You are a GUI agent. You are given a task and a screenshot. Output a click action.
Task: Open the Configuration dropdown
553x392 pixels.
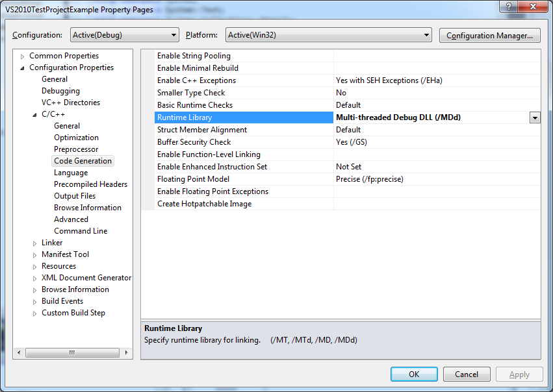pos(125,35)
